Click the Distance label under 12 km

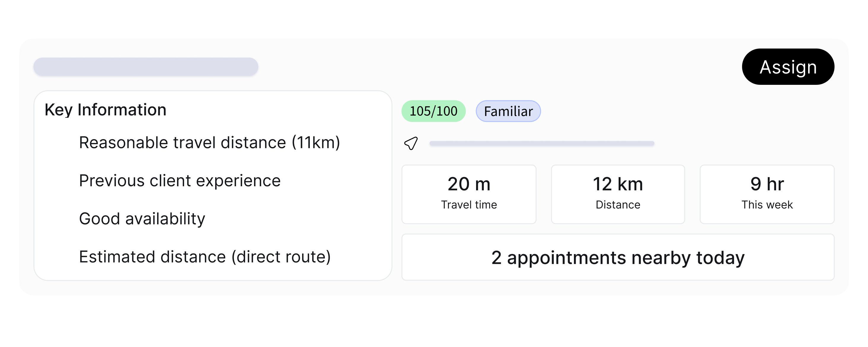point(618,205)
